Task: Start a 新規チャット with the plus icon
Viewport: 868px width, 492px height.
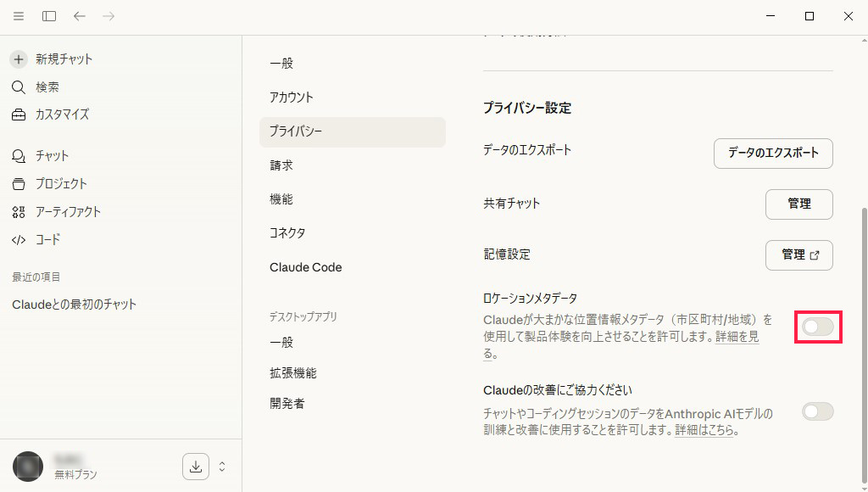Action: pos(18,59)
